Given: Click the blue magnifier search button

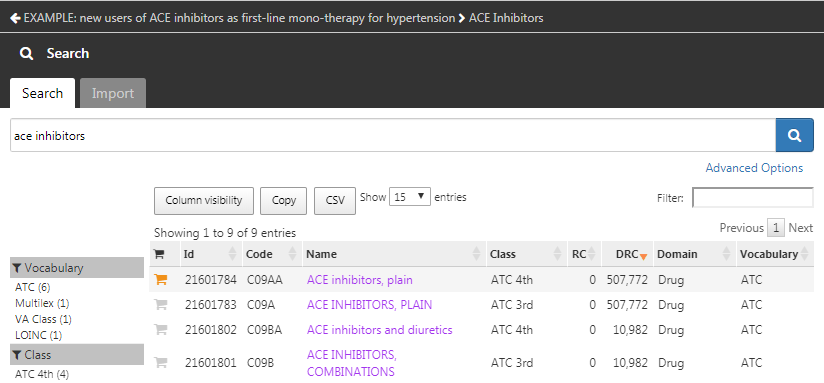Looking at the screenshot, I should (x=794, y=136).
